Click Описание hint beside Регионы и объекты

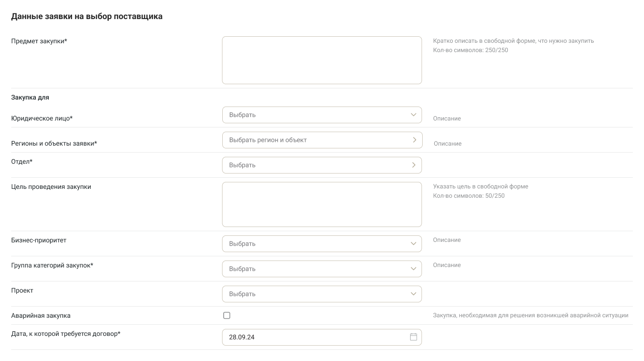pos(448,143)
